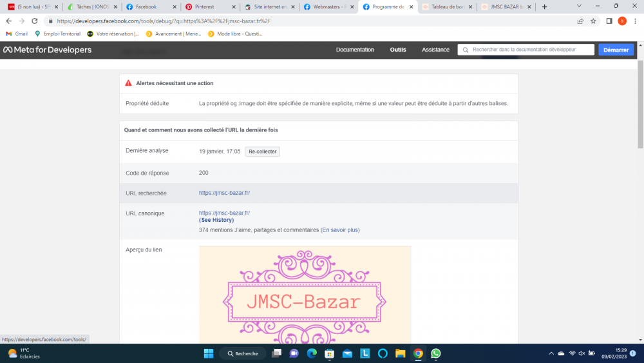Open the taskbar Recherche search box
The height and width of the screenshot is (363, 644).
(243, 353)
